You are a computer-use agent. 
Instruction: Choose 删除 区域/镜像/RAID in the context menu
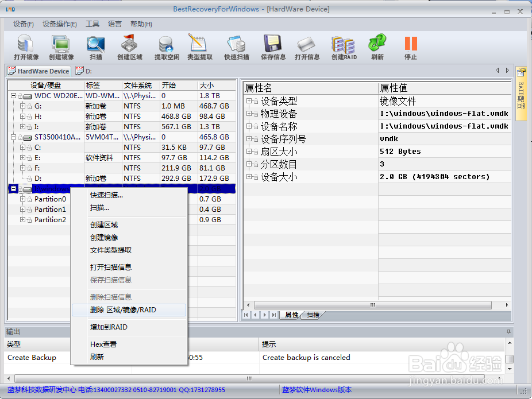coord(129,310)
